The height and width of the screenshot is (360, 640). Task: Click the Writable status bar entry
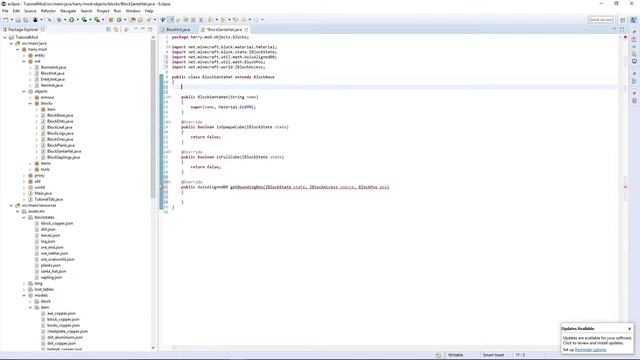(x=456, y=355)
